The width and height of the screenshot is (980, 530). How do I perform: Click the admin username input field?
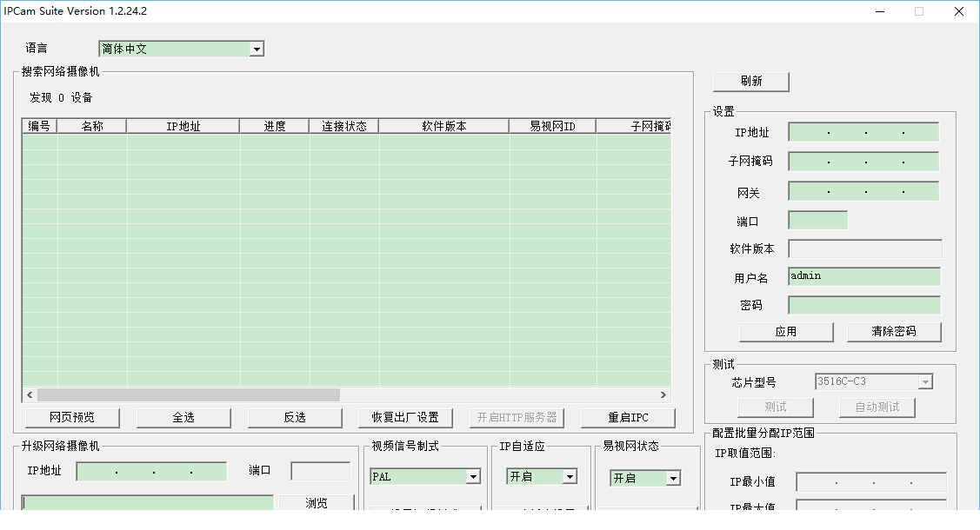863,275
